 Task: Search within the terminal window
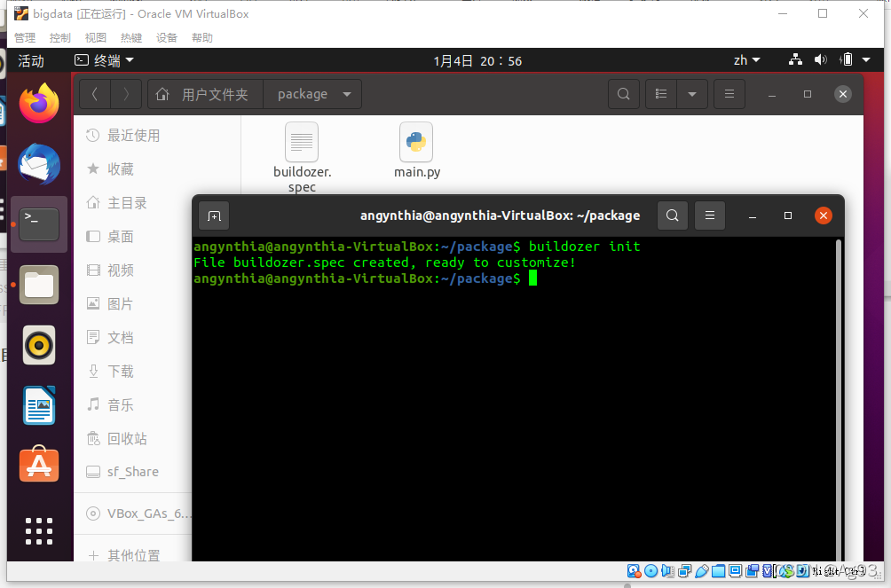[x=672, y=216]
